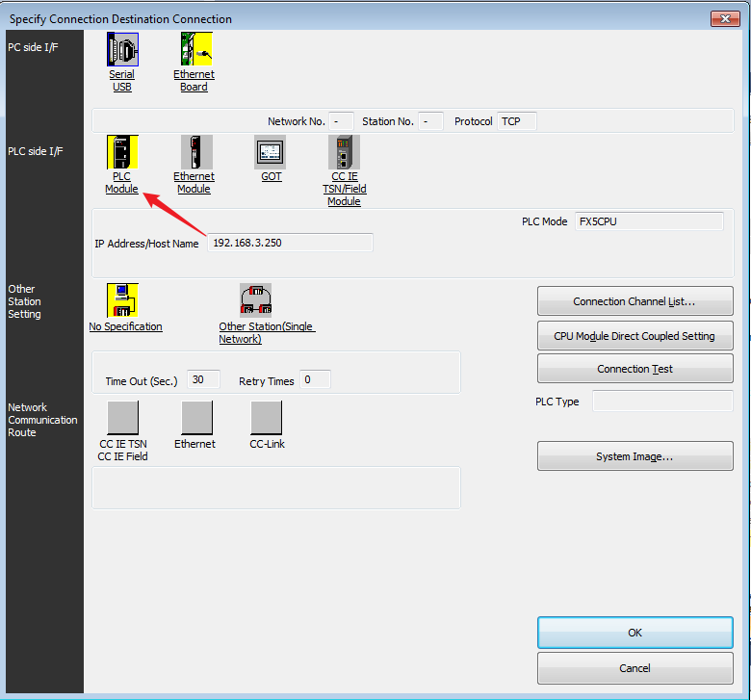Screen dimensions: 751x700
Task: Cancel the connection destination dialog
Action: 634,668
